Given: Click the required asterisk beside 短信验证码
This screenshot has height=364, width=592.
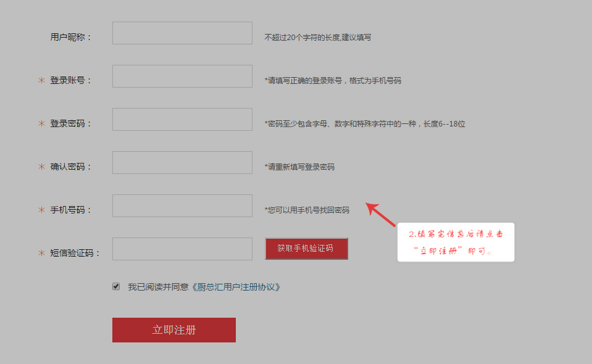Looking at the screenshot, I should (x=41, y=253).
